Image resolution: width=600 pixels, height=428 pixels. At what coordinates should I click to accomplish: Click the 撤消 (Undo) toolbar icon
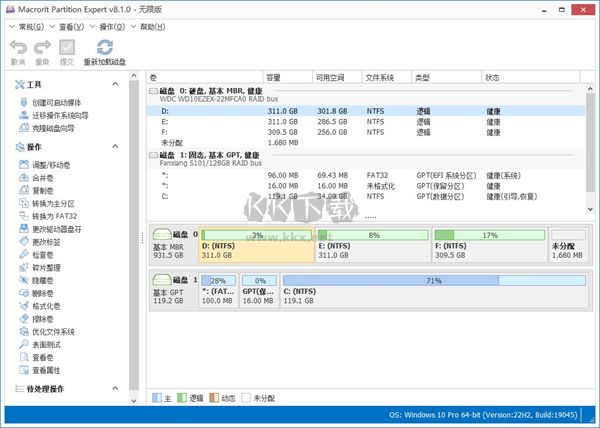coord(18,47)
